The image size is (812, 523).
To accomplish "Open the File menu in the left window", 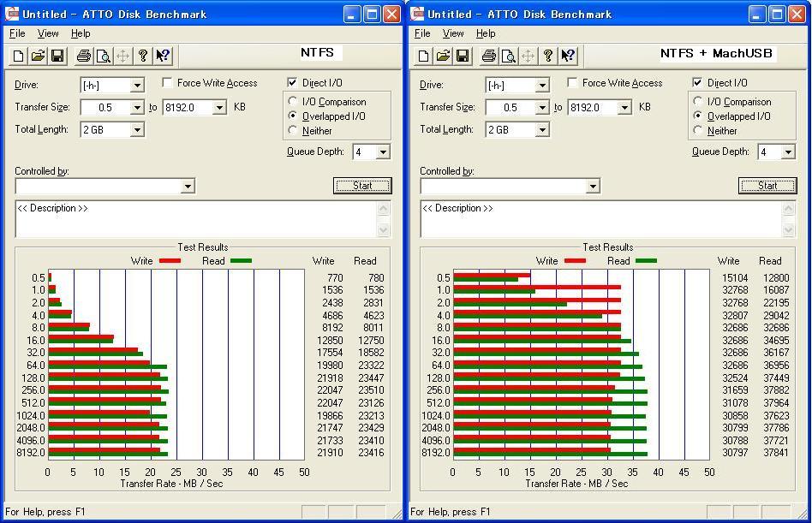I will tap(17, 33).
